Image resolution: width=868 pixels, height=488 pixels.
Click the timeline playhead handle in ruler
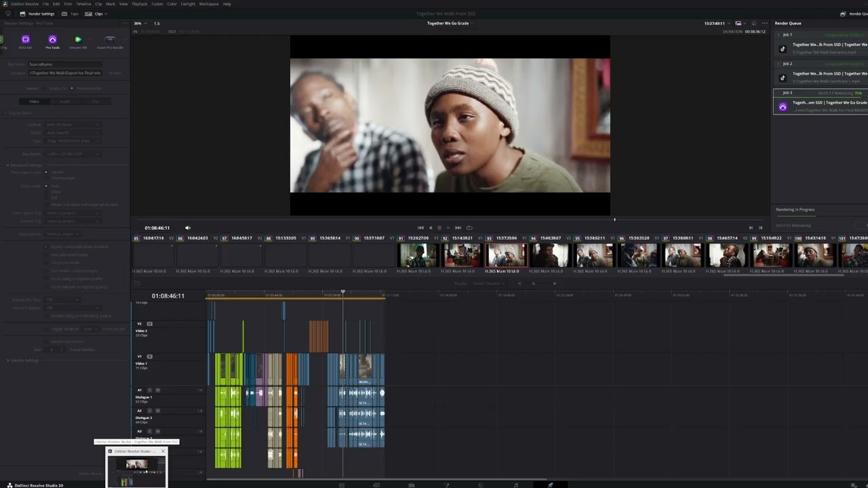pyautogui.click(x=343, y=292)
